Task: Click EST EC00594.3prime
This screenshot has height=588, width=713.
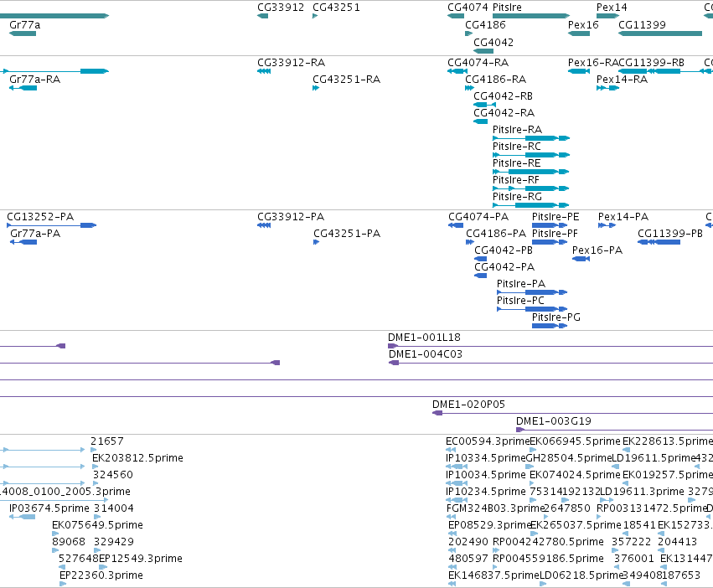Action: 451,450
